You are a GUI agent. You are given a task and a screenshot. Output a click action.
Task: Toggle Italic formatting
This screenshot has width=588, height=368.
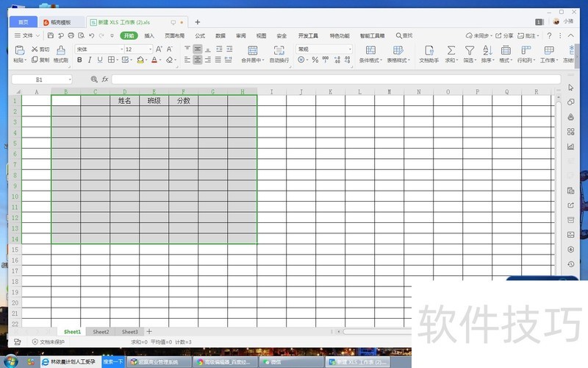tap(90, 60)
